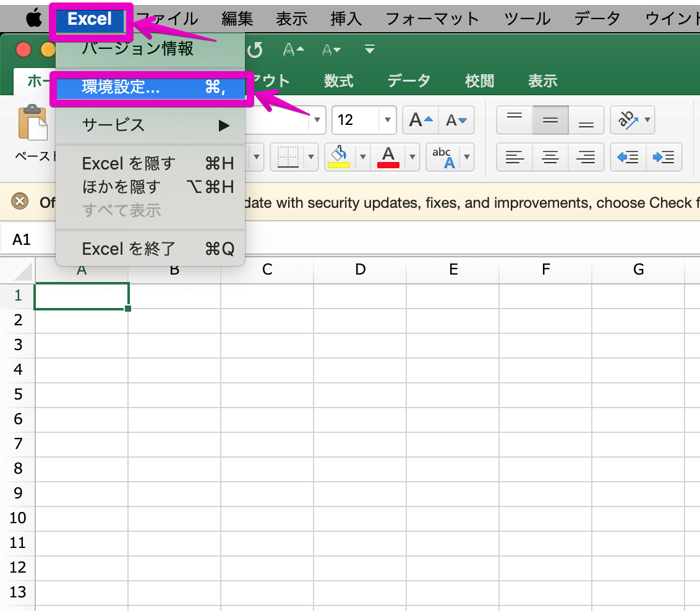The image size is (700, 611).
Task: Switch to the 表示 ribbon tab
Action: tap(542, 81)
